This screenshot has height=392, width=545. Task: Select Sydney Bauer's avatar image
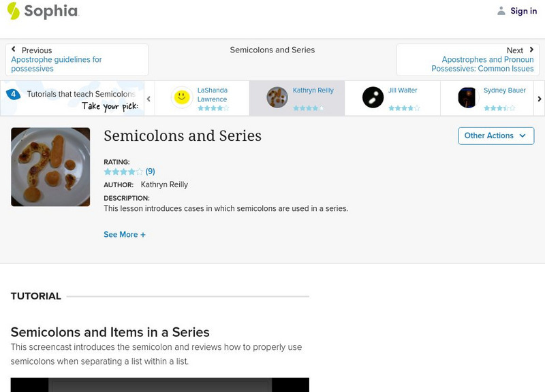(x=467, y=97)
